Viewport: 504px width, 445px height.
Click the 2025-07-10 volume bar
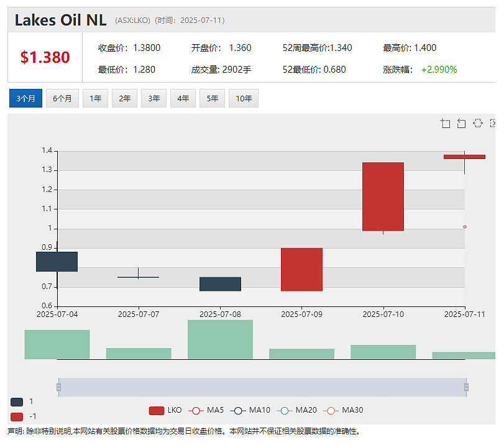pyautogui.click(x=383, y=352)
